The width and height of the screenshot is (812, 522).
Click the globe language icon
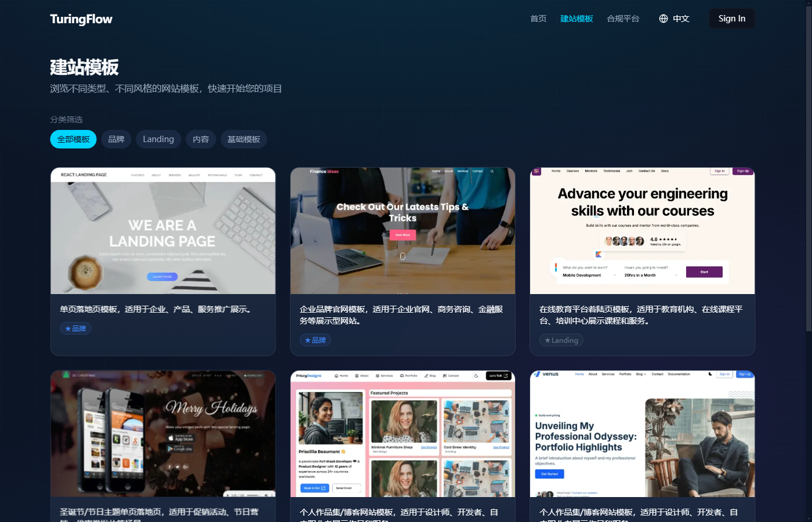coord(664,19)
